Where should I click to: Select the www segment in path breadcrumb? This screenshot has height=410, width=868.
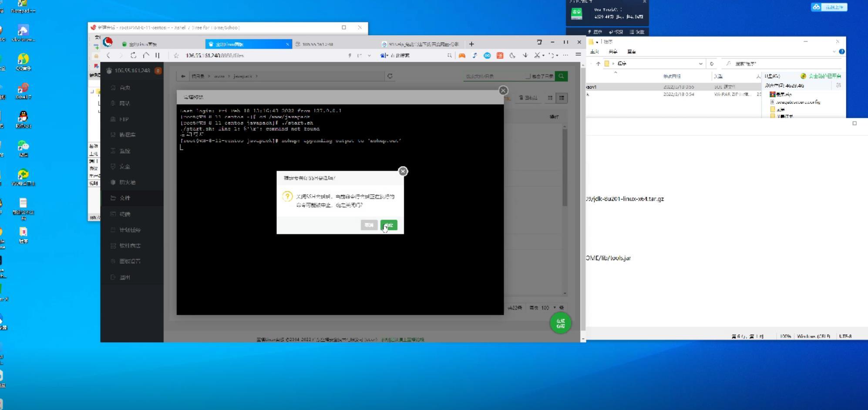click(219, 76)
